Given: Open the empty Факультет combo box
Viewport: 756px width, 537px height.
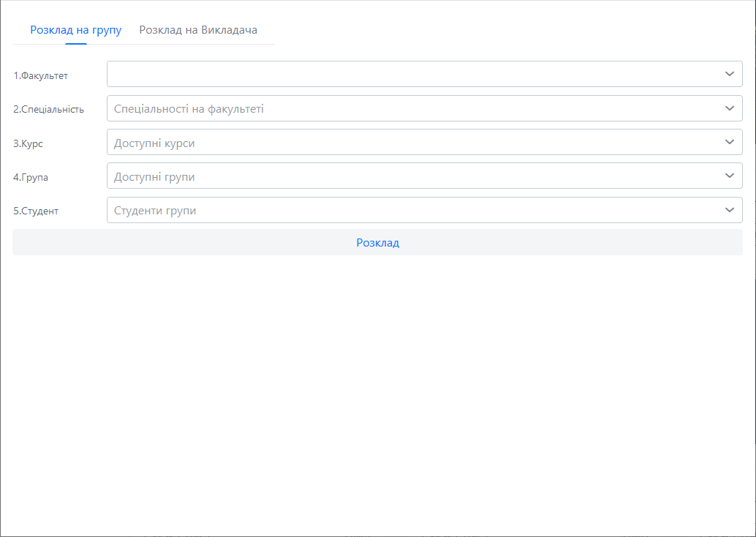Looking at the screenshot, I should 409,74.
